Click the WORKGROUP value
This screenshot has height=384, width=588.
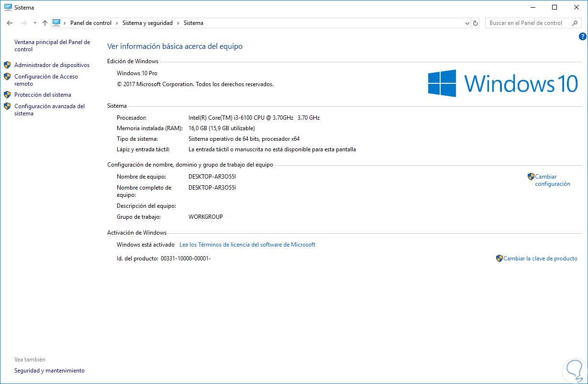tap(206, 217)
